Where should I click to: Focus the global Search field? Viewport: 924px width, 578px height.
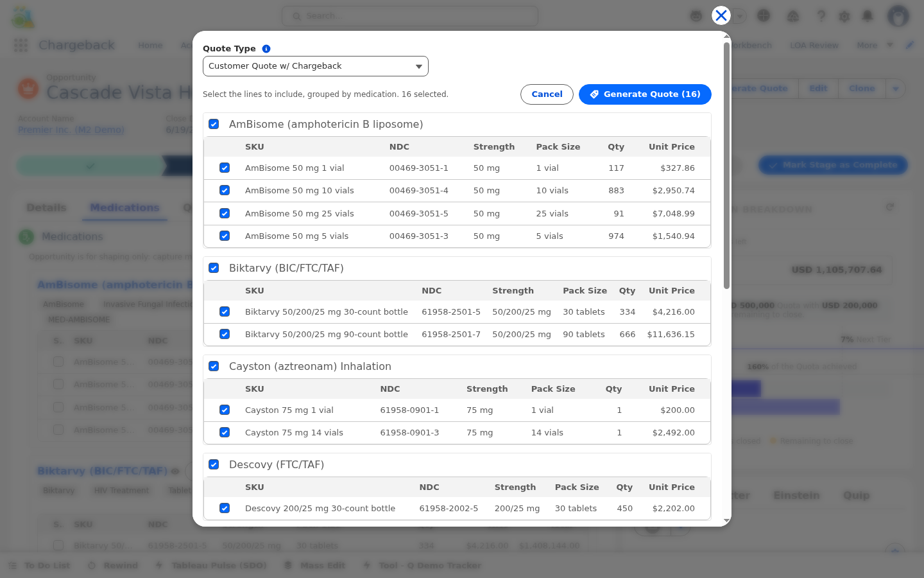pyautogui.click(x=410, y=16)
